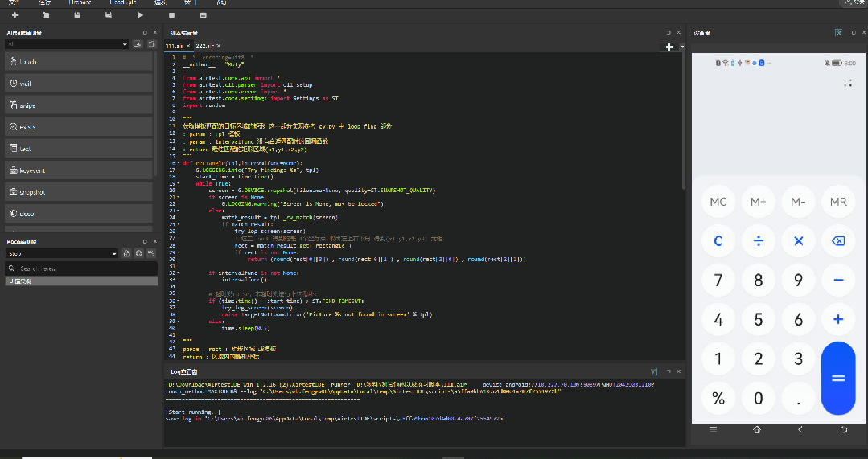Tap the minus key on calculator
This screenshot has width=868, height=459.
(x=838, y=281)
